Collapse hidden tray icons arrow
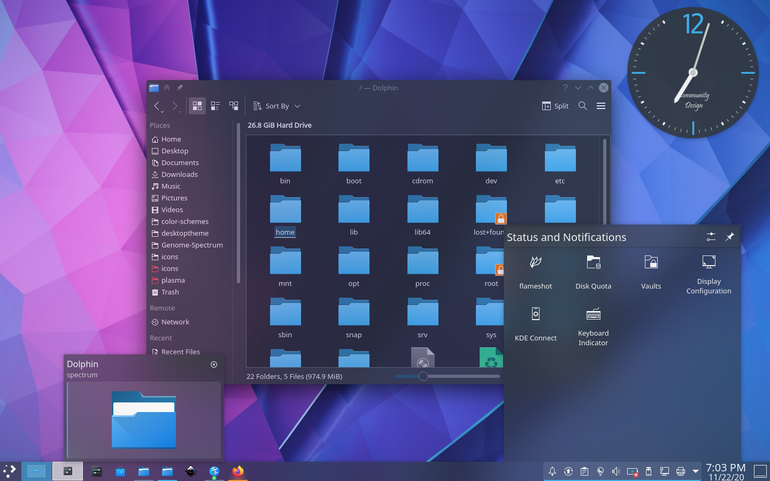The height and width of the screenshot is (481, 770). point(695,472)
